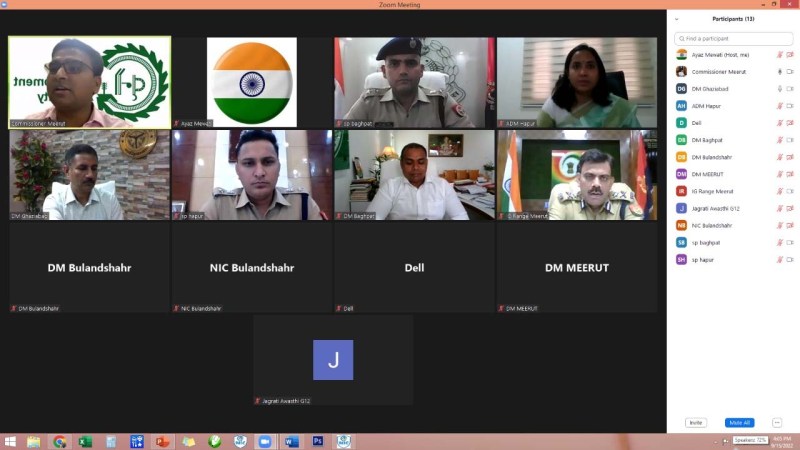Click the camera icon for IG Range Meerut
Viewport: 800px width, 450px height.
click(790, 191)
